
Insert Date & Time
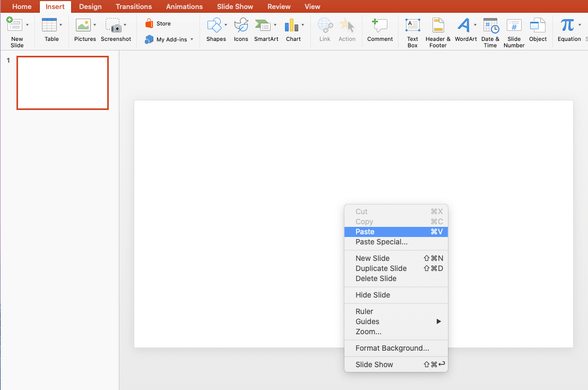click(490, 33)
